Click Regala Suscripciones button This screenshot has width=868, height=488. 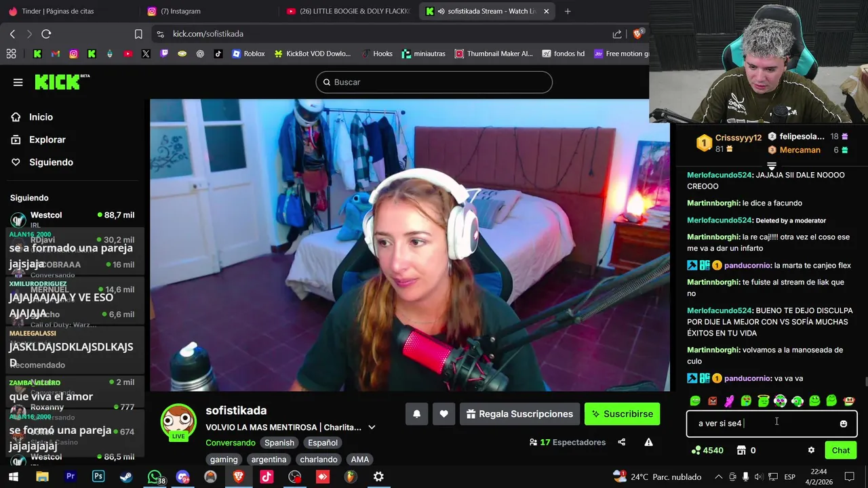519,414
